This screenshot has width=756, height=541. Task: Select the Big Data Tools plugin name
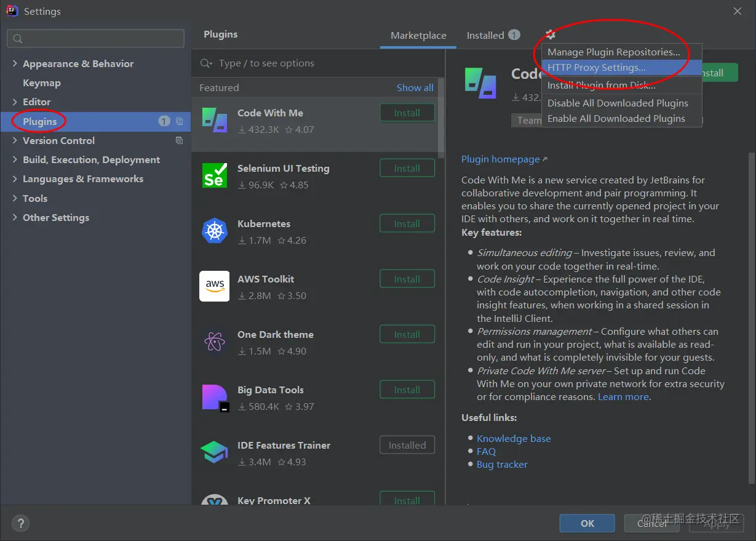click(271, 390)
